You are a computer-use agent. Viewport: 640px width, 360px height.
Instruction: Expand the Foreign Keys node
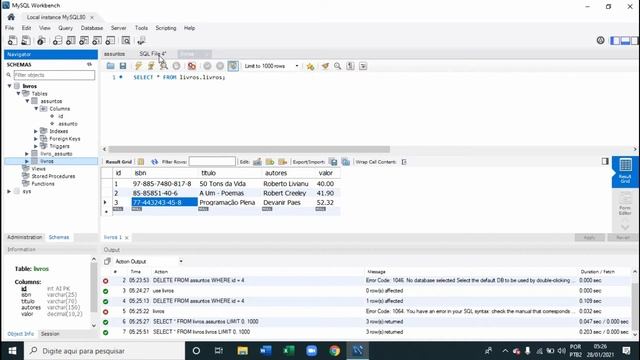[36, 139]
